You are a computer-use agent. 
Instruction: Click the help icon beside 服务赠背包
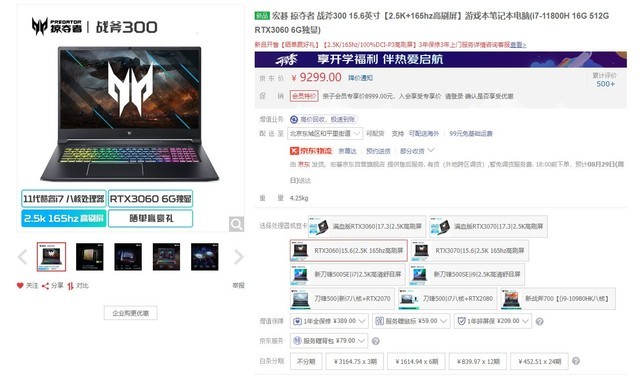coord(376,341)
